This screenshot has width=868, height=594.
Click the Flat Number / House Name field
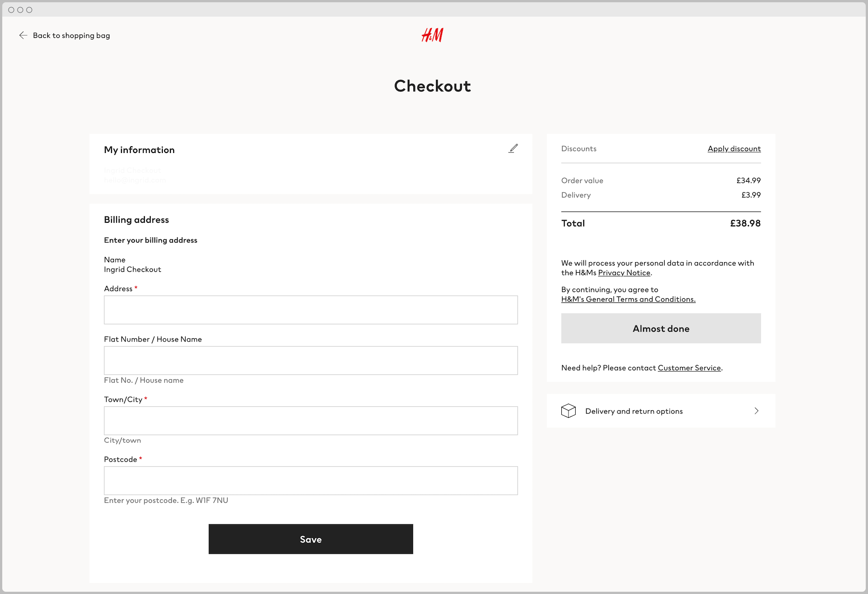(x=311, y=360)
